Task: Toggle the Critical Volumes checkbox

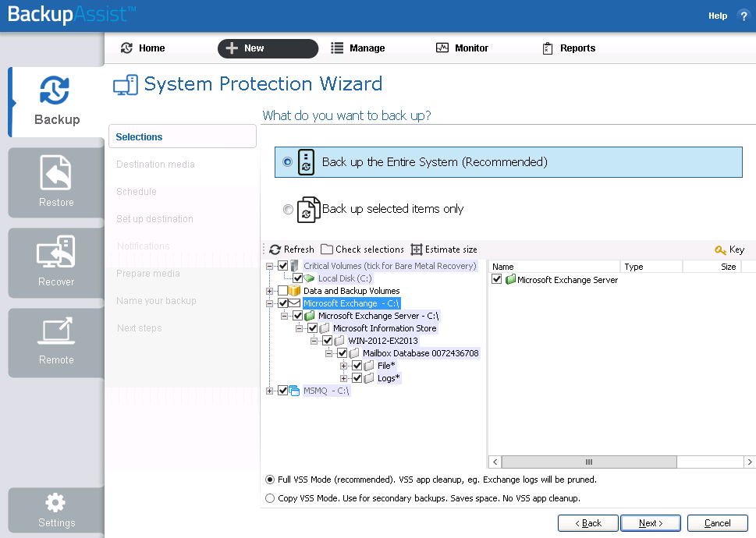Action: point(283,266)
